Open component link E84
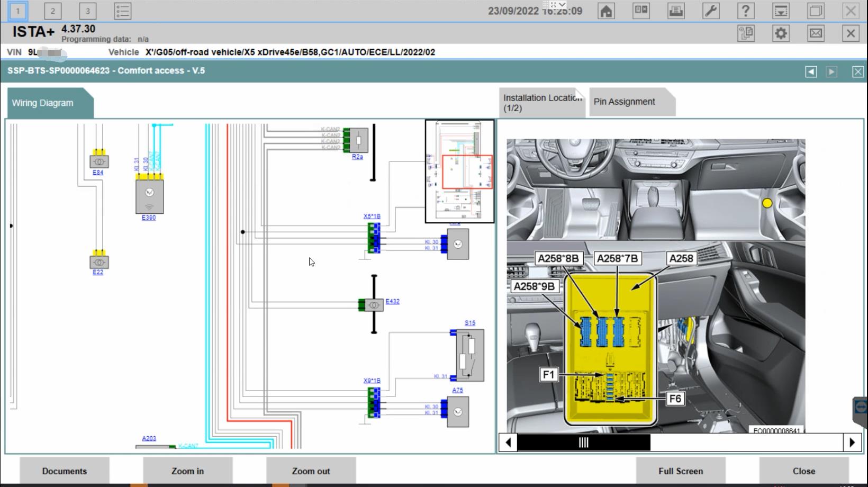The width and height of the screenshot is (868, 487). [98, 173]
